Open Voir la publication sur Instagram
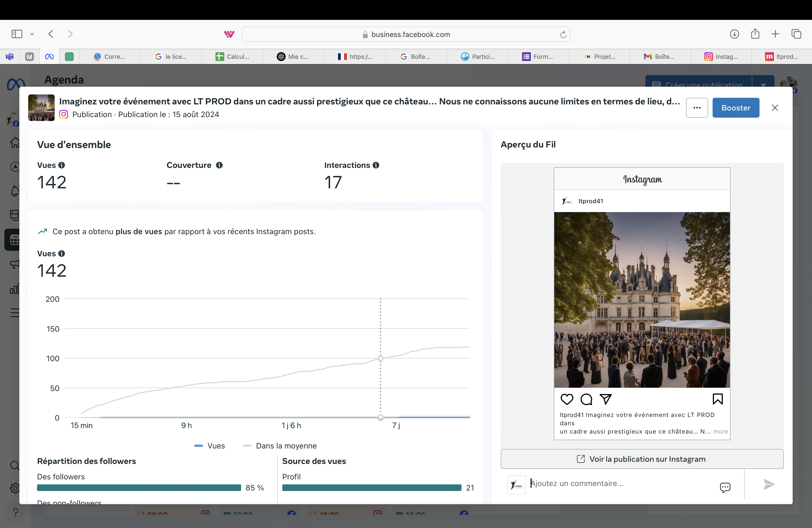The height and width of the screenshot is (528, 812). 642,459
